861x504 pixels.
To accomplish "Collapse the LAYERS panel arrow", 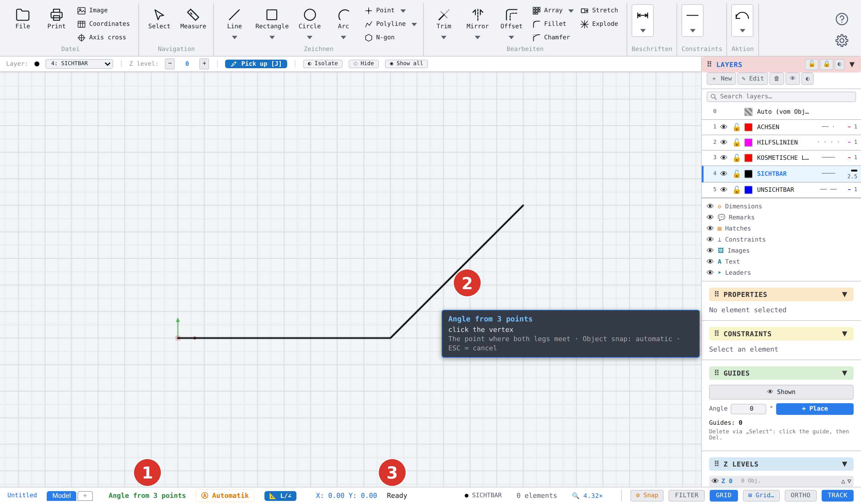I will click(x=852, y=65).
